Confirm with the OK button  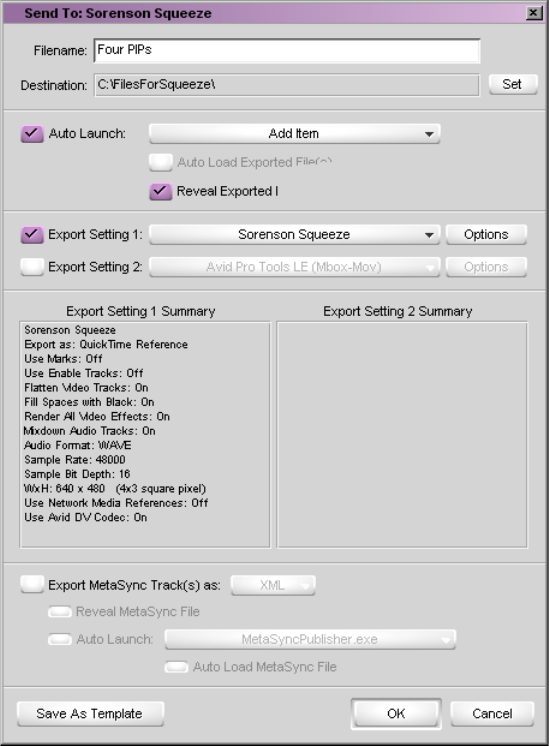(x=396, y=714)
